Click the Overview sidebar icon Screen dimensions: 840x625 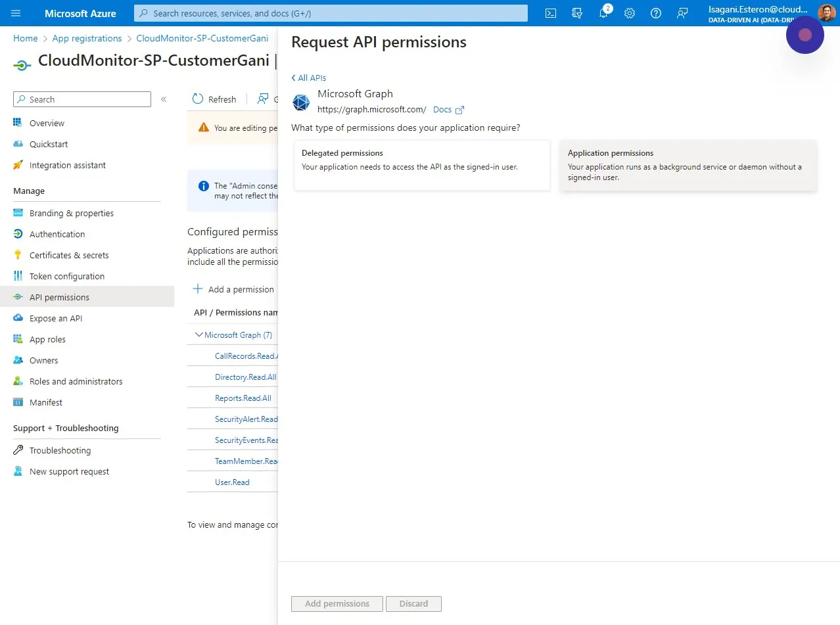pos(18,123)
